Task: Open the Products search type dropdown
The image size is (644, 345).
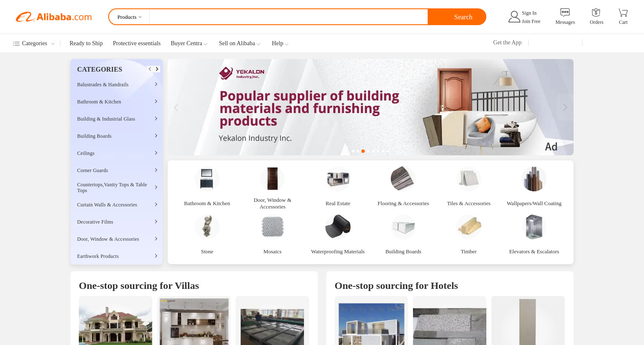Action: coord(129,17)
